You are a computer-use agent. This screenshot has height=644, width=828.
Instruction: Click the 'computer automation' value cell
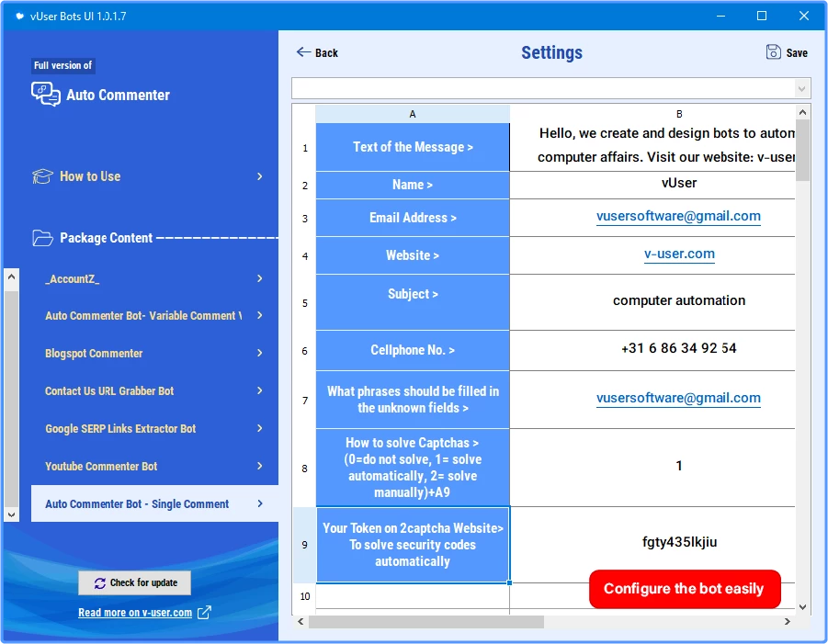coord(652,302)
